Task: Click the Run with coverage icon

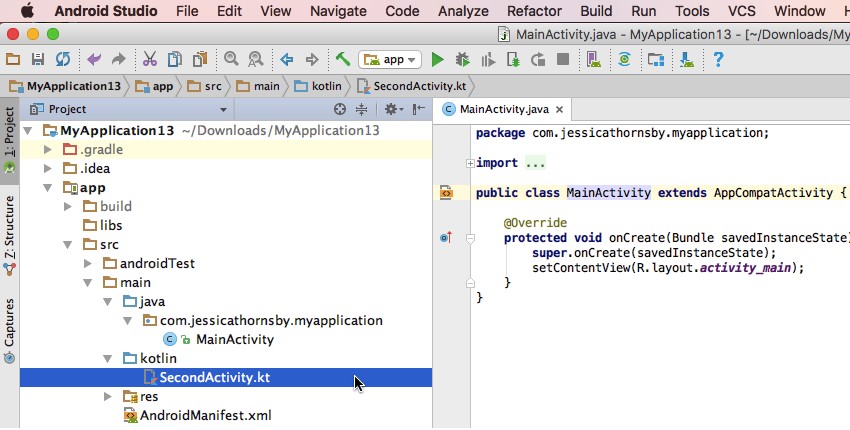Action: click(x=488, y=59)
